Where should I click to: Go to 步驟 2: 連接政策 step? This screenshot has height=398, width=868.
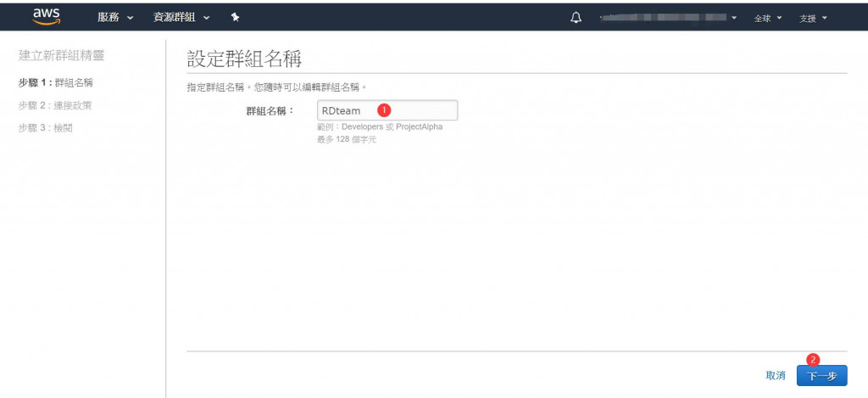55,105
